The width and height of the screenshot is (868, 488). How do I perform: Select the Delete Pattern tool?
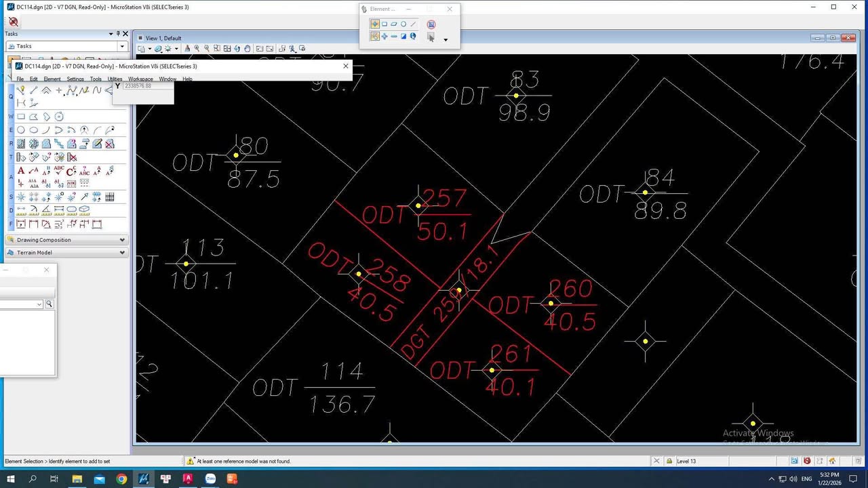[x=72, y=157]
